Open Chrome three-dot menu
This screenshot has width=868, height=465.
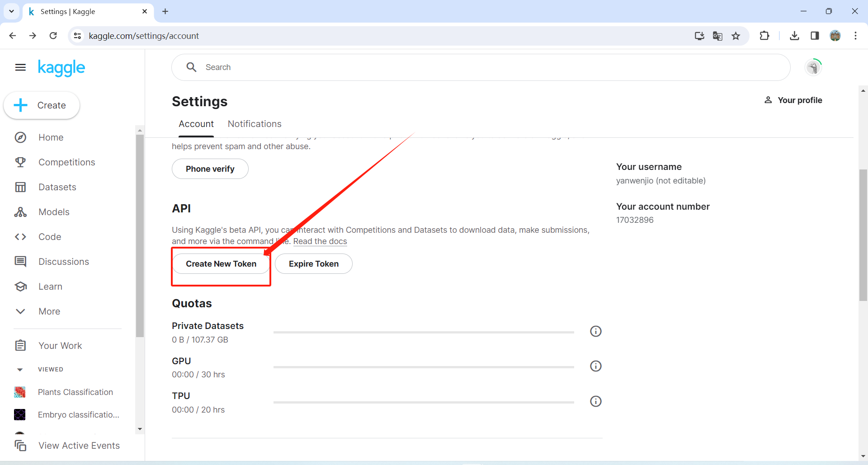point(855,36)
